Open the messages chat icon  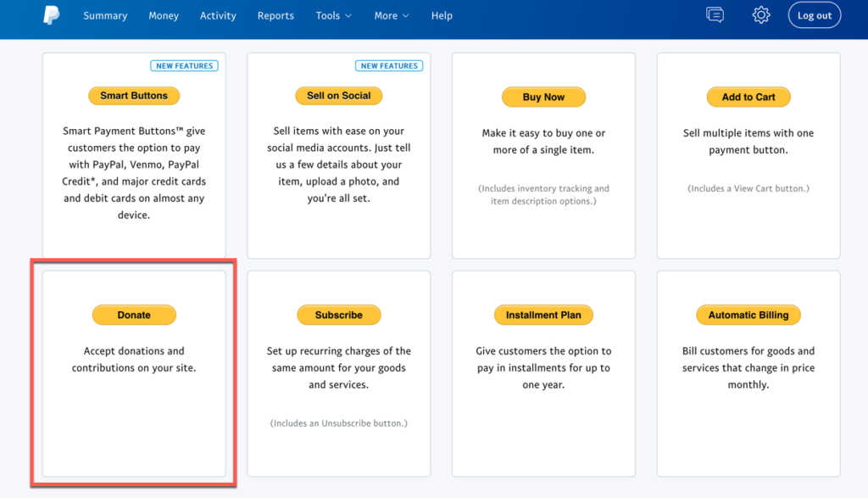pos(715,15)
